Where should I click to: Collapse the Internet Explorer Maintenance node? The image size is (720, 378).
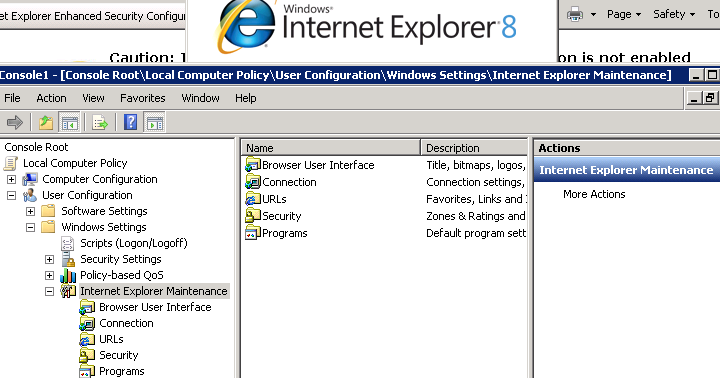(x=49, y=291)
